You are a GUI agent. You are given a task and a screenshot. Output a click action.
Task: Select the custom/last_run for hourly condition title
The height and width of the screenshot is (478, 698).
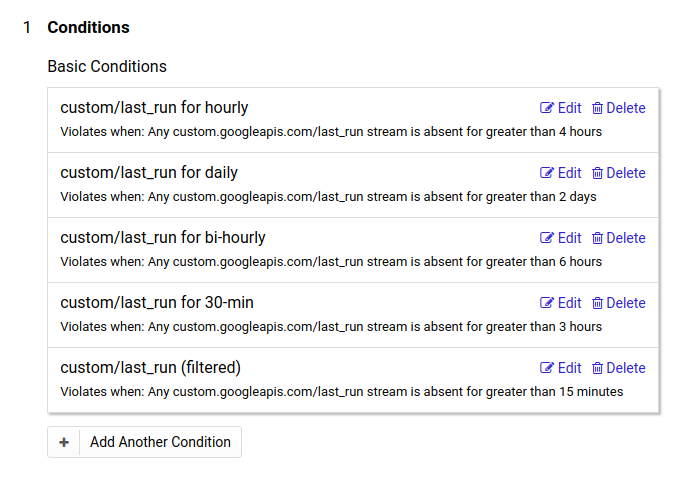coord(154,108)
